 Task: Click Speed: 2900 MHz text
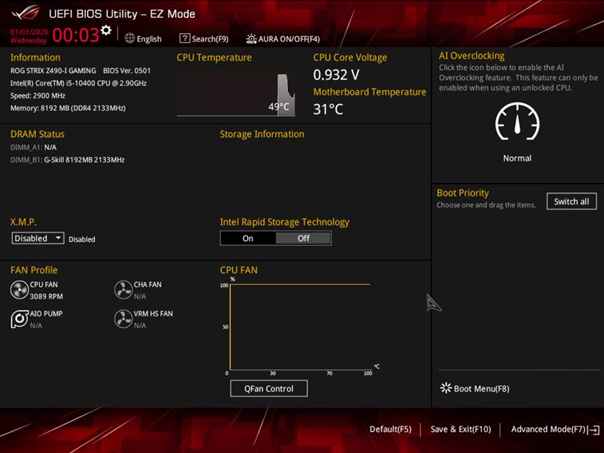coord(38,96)
